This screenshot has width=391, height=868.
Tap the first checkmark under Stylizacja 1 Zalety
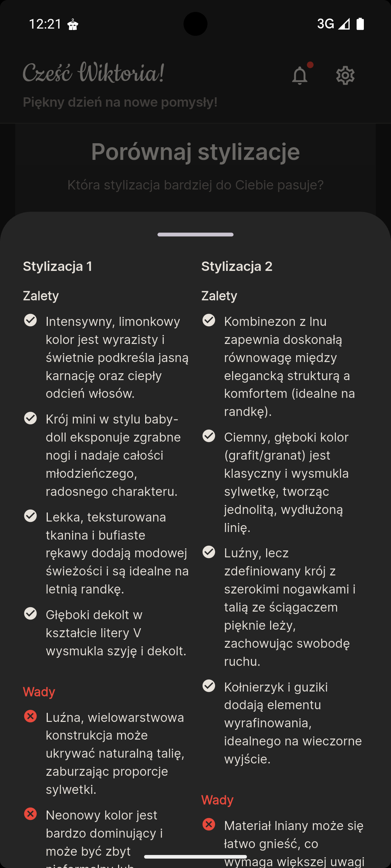coord(30,320)
